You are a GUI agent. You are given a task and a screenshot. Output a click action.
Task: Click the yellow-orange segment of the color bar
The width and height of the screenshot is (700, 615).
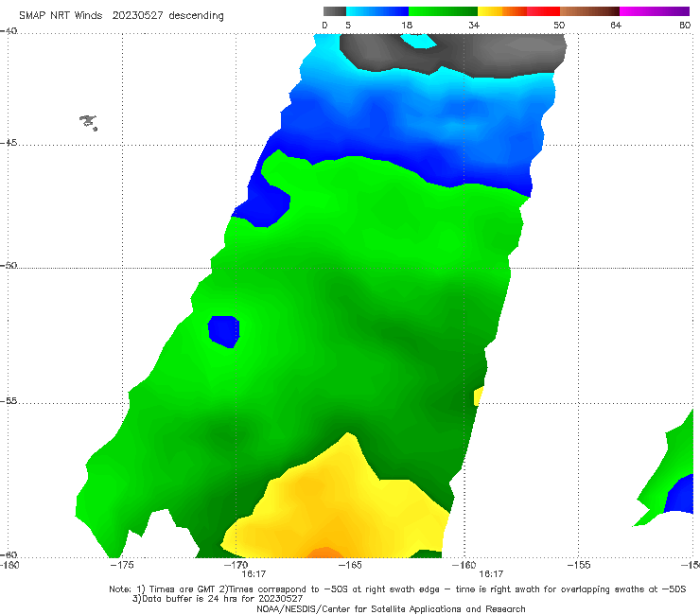click(502, 11)
